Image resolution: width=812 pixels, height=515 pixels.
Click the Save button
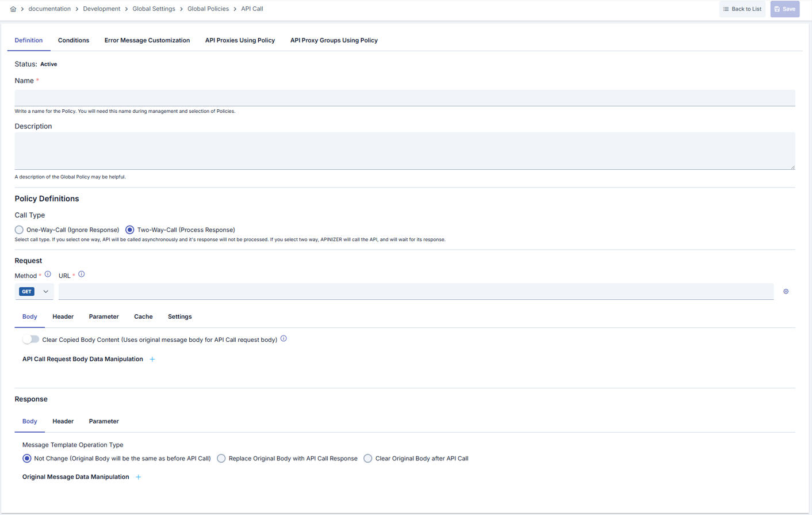784,9
